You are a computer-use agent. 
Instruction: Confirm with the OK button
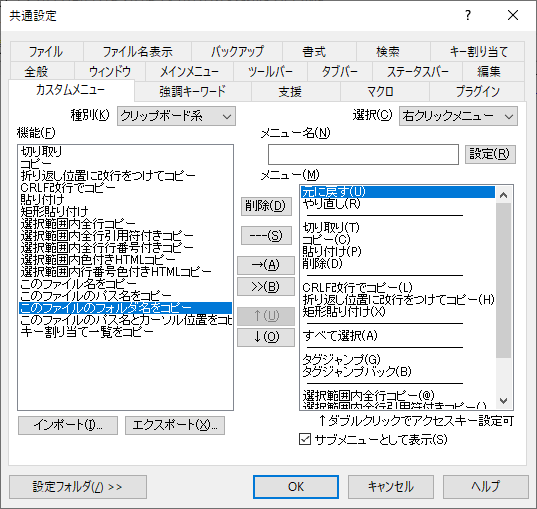[x=296, y=487]
